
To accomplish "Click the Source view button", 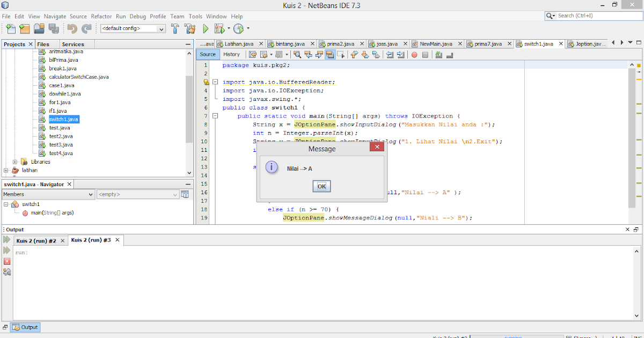I will click(208, 54).
